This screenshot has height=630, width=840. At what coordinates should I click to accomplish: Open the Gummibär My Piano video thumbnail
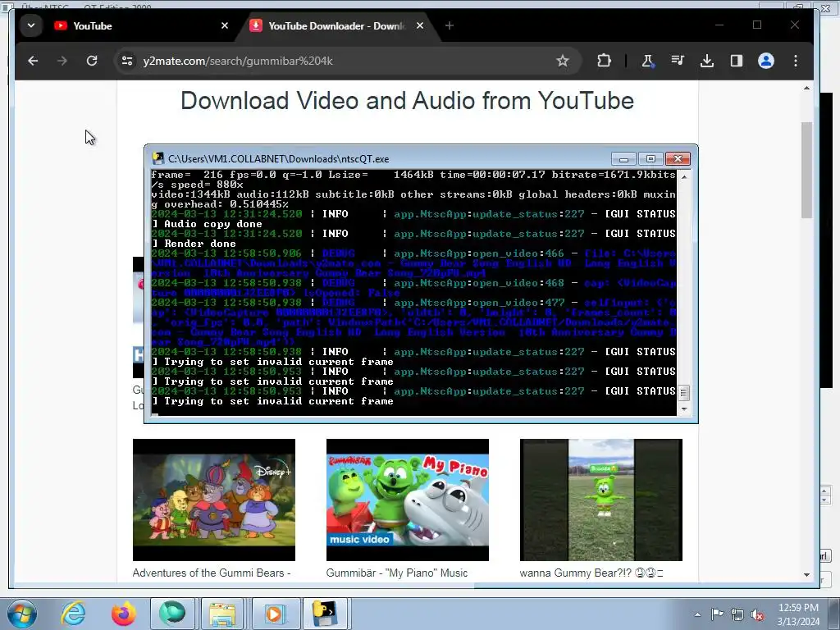[x=407, y=500]
